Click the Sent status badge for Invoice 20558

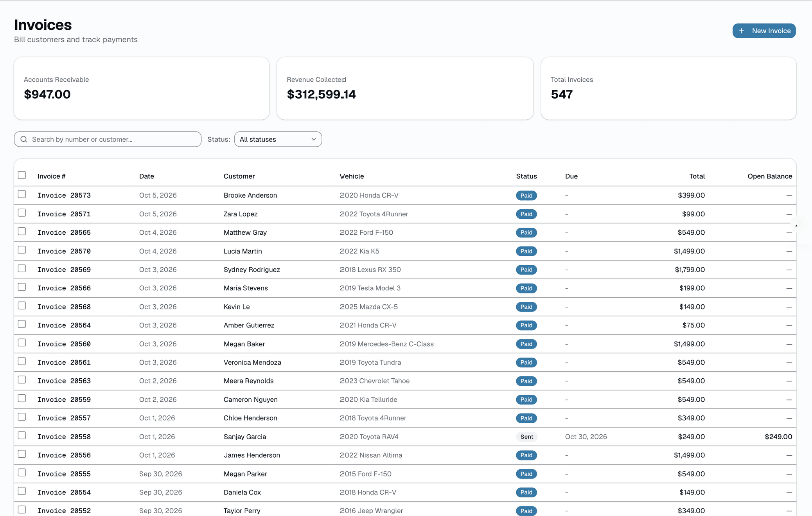(x=526, y=437)
